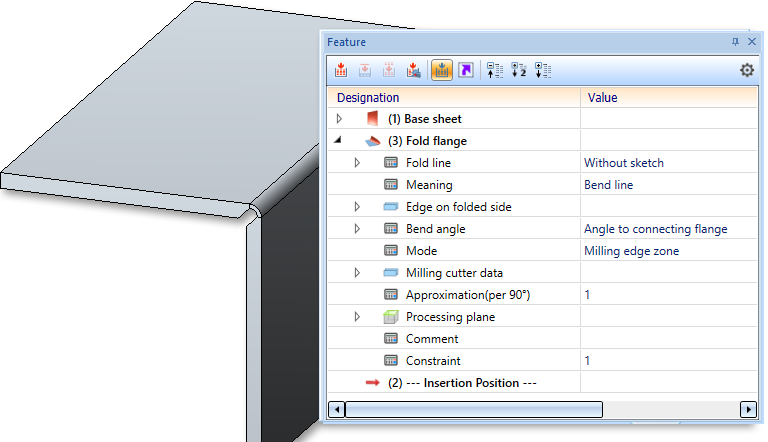This screenshot has width=768, height=442.
Task: Click the second greyed-out insertion toolbar icon
Action: tap(365, 70)
